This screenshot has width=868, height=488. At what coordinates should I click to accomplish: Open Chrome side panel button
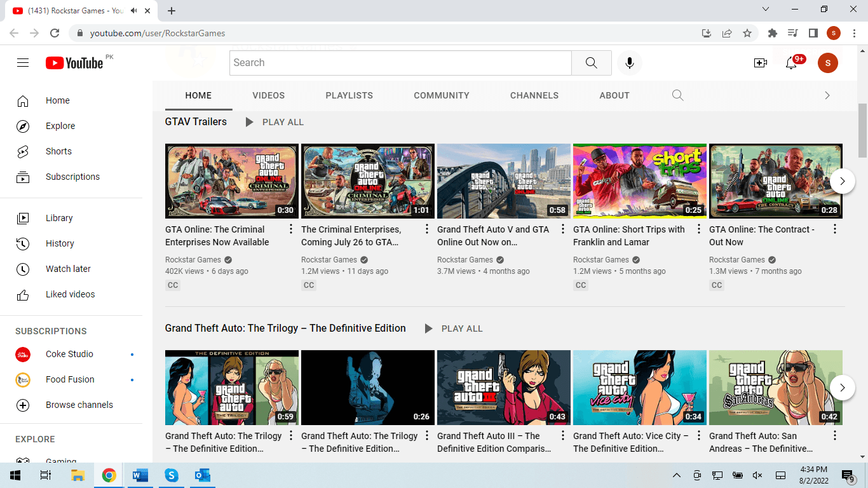point(813,33)
